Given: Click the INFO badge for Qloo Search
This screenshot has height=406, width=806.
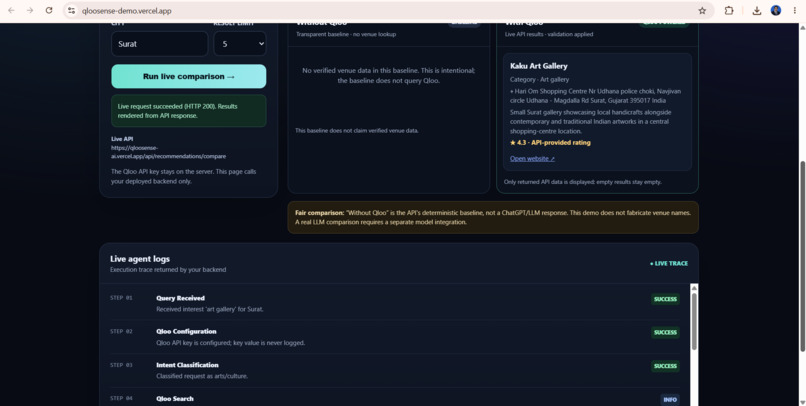Looking at the screenshot, I should click(670, 399).
